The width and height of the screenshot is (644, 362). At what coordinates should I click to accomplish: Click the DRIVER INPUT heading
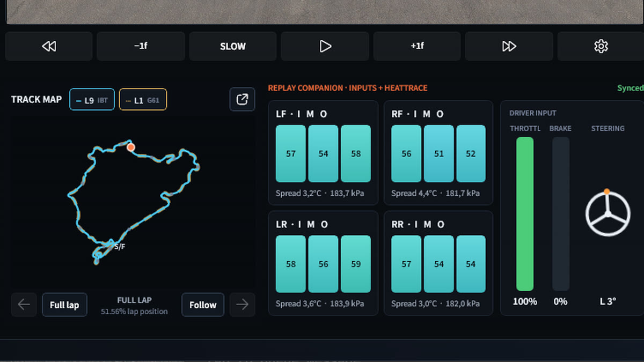tap(533, 113)
